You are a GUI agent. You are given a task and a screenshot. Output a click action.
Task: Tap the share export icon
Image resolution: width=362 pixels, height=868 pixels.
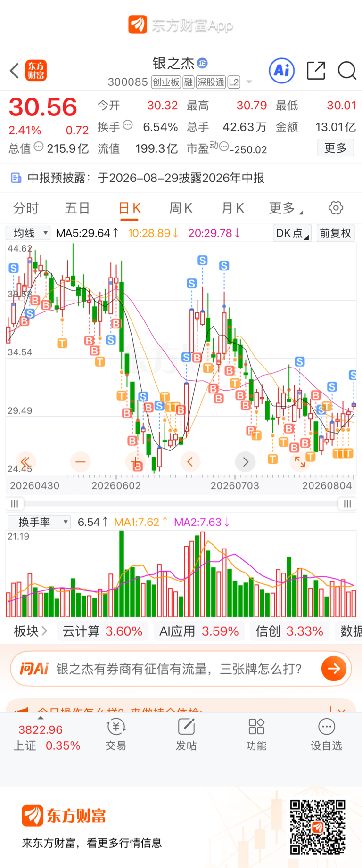click(316, 71)
